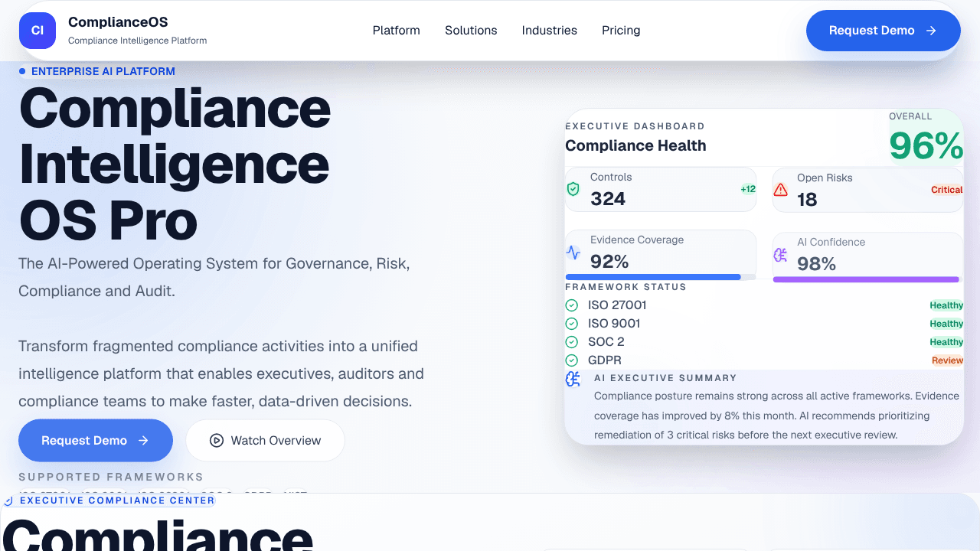Click the hero Request Demo button
980x551 pixels.
click(96, 440)
